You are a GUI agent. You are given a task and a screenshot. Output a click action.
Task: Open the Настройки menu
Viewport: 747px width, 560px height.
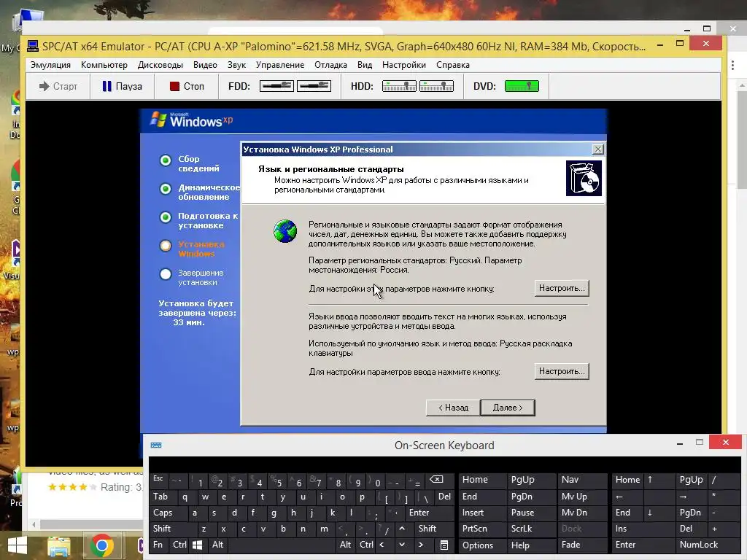[x=403, y=65]
